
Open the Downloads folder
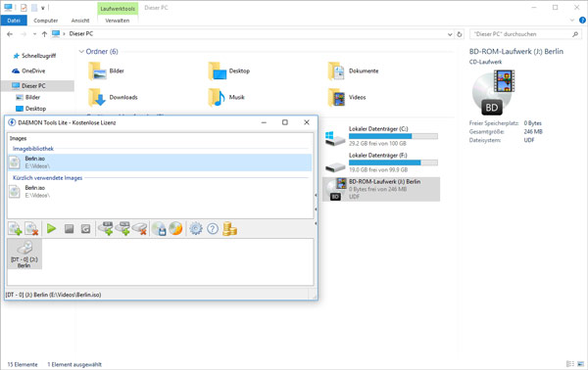pos(113,97)
